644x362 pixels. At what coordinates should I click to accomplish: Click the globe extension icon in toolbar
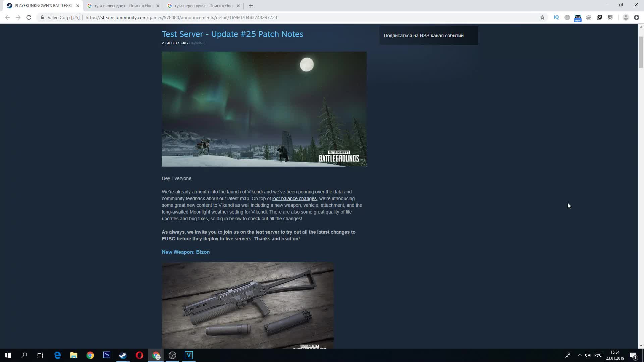[x=567, y=17]
